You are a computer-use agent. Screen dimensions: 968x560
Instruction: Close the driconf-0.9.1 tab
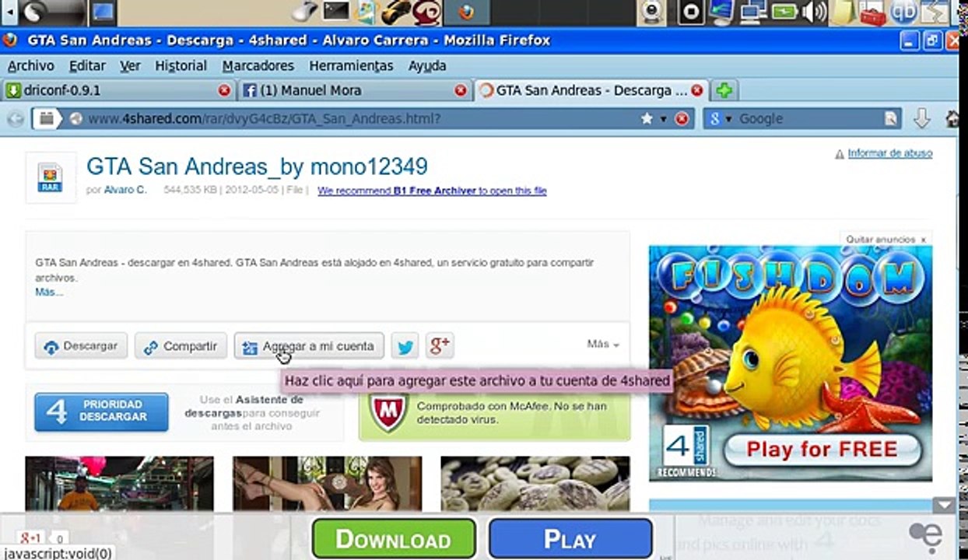click(225, 91)
